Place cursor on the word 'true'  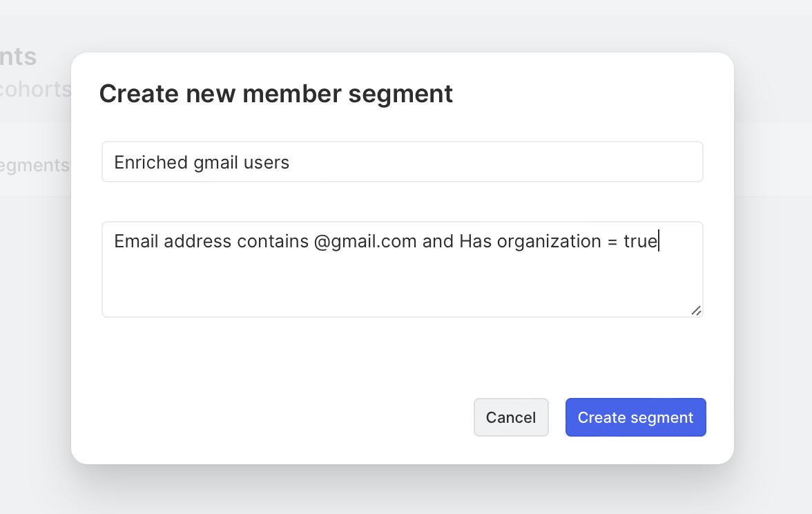click(640, 241)
